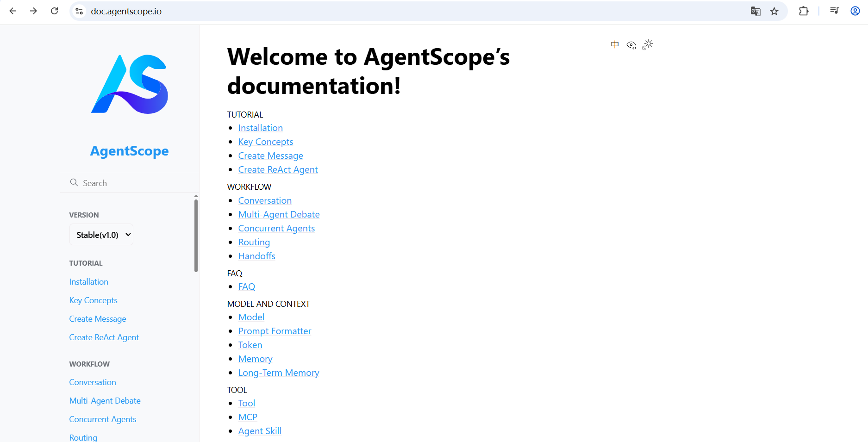
Task: Open the browser profile menu
Action: click(855, 11)
